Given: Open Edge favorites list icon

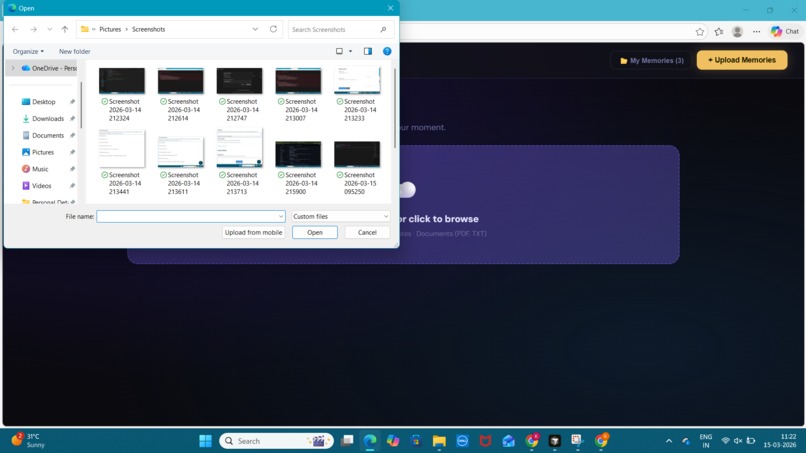Looking at the screenshot, I should tap(719, 32).
